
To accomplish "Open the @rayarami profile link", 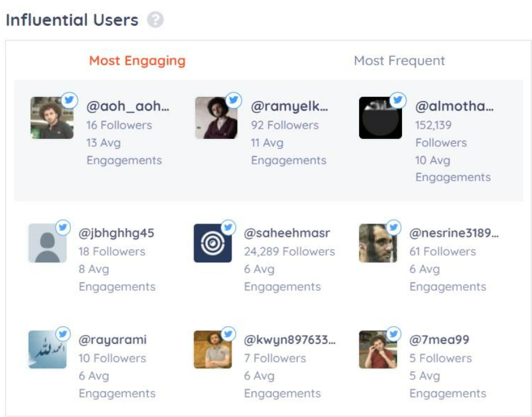I will pos(112,340).
